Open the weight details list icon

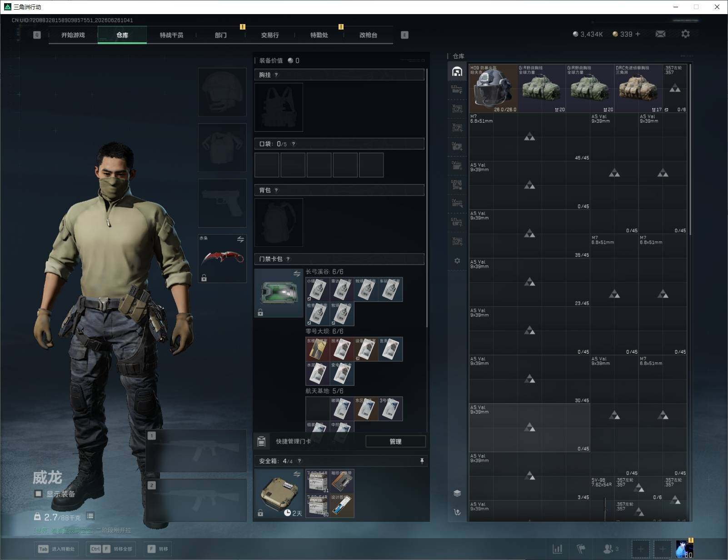[90, 516]
